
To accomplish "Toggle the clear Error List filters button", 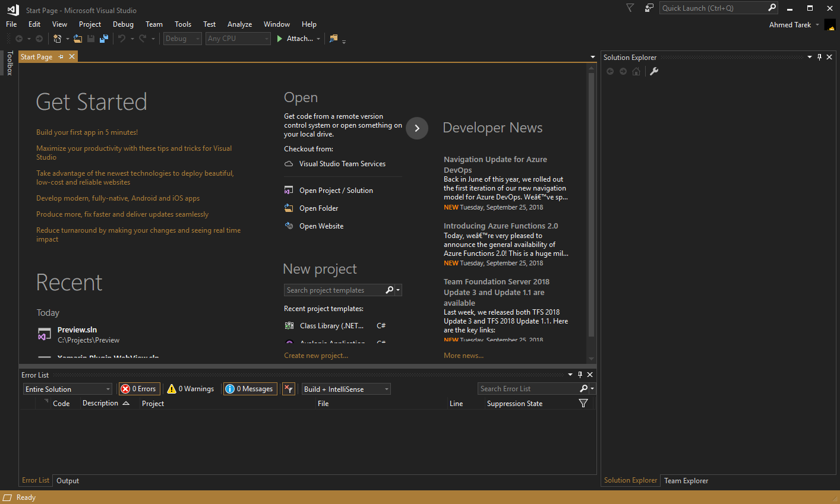I will click(x=289, y=389).
